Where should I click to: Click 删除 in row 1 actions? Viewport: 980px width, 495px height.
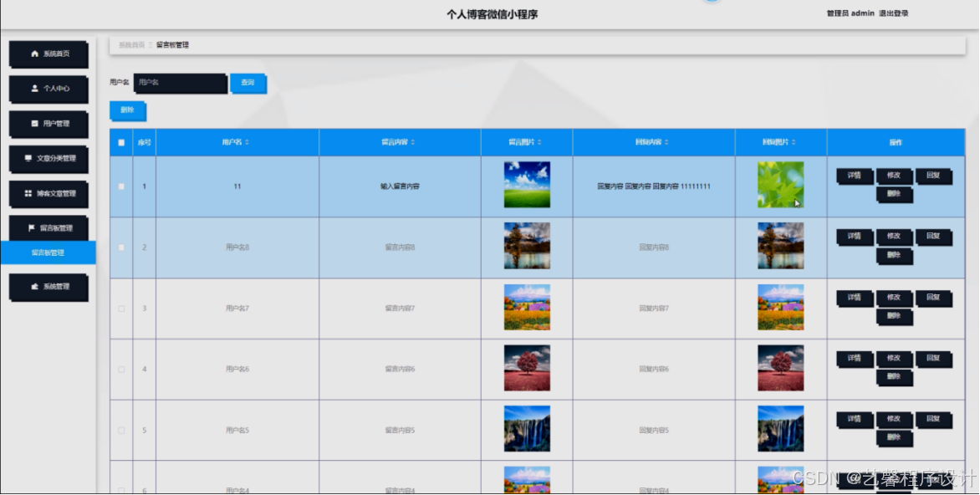[x=894, y=195]
